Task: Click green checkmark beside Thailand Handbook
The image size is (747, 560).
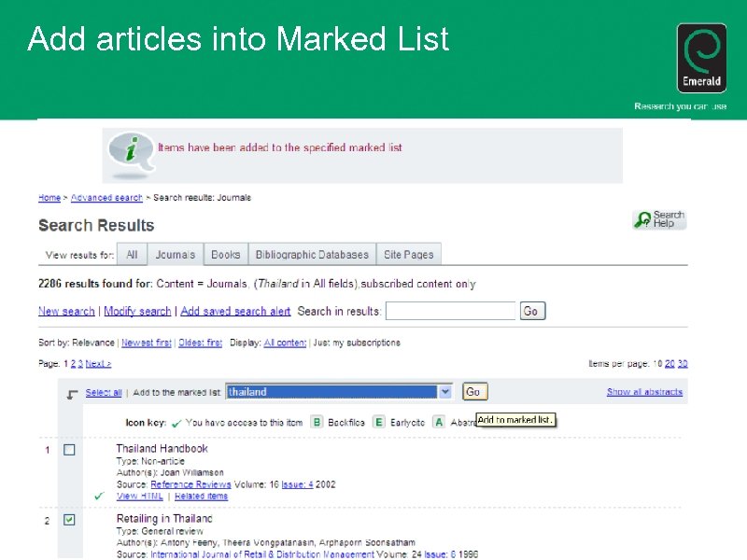Action: pos(97,497)
